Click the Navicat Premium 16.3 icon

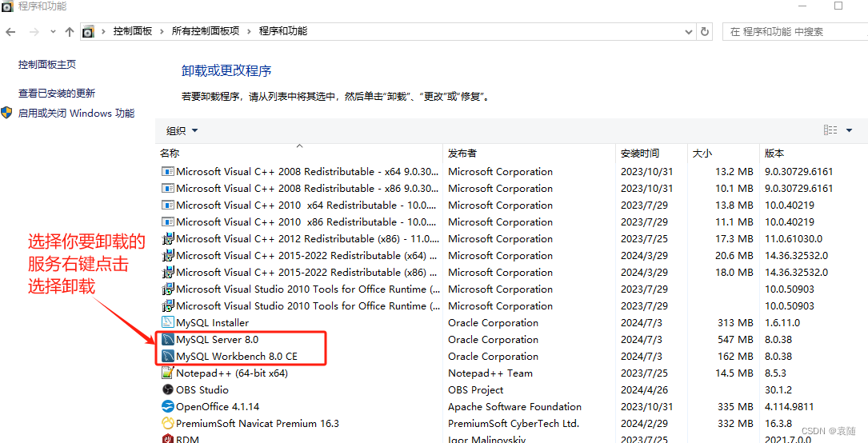(x=168, y=424)
